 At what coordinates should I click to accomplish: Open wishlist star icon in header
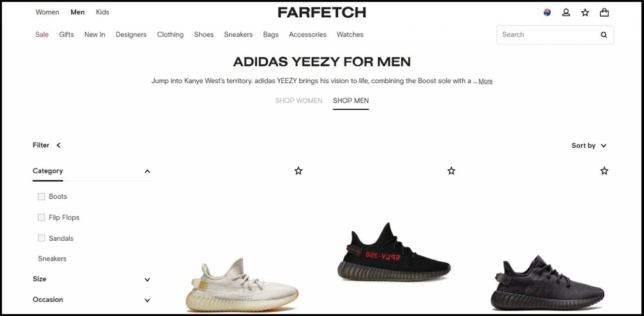585,13
